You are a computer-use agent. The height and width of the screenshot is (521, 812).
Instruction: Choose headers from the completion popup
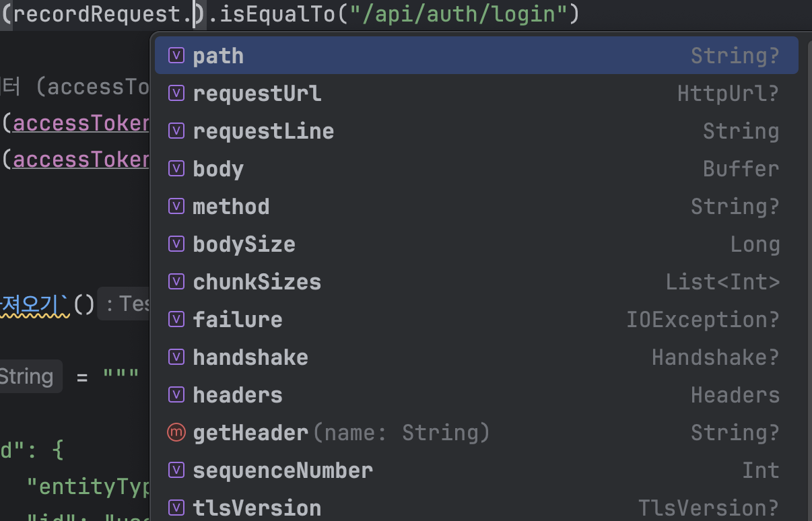click(237, 394)
